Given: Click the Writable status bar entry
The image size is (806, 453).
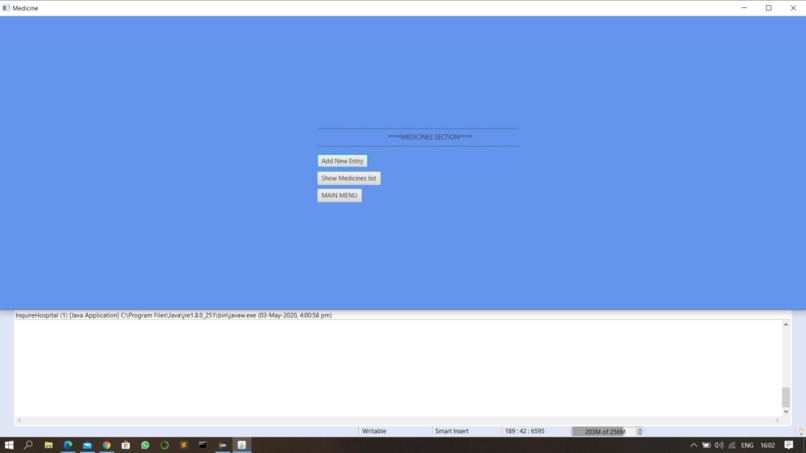Looking at the screenshot, I should click(374, 431).
